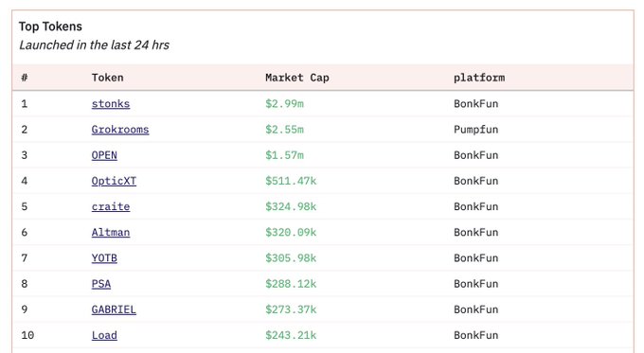Open the craite token link

coord(111,206)
